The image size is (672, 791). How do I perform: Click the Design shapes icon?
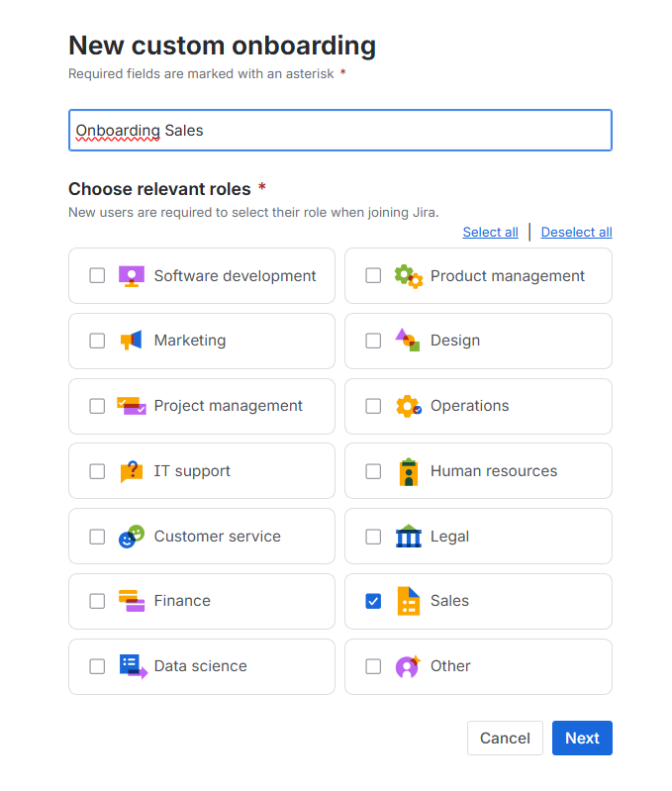click(x=408, y=341)
